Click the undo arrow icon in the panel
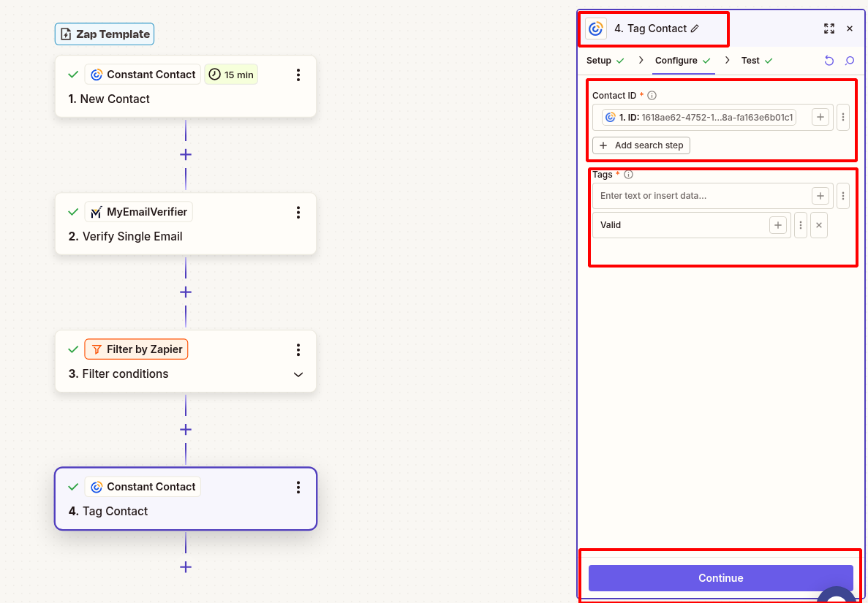Viewport: 868px width, 603px height. 829,61
